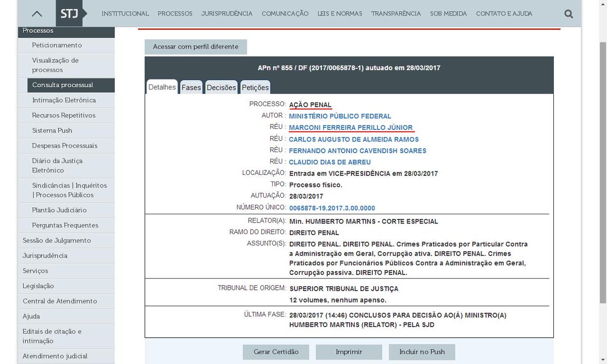Open the Institucional menu
607x364 pixels.
pos(125,14)
